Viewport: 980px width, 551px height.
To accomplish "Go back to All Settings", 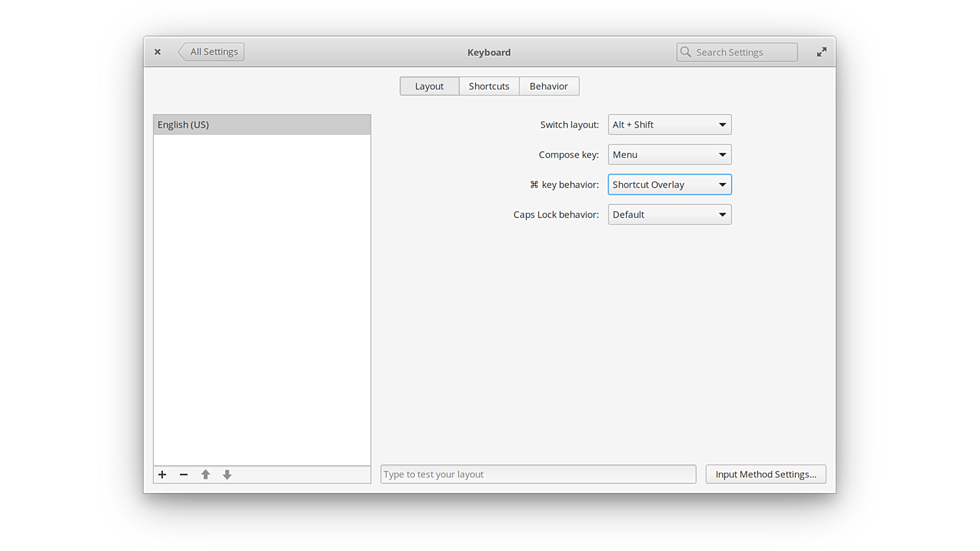I will (x=212, y=52).
